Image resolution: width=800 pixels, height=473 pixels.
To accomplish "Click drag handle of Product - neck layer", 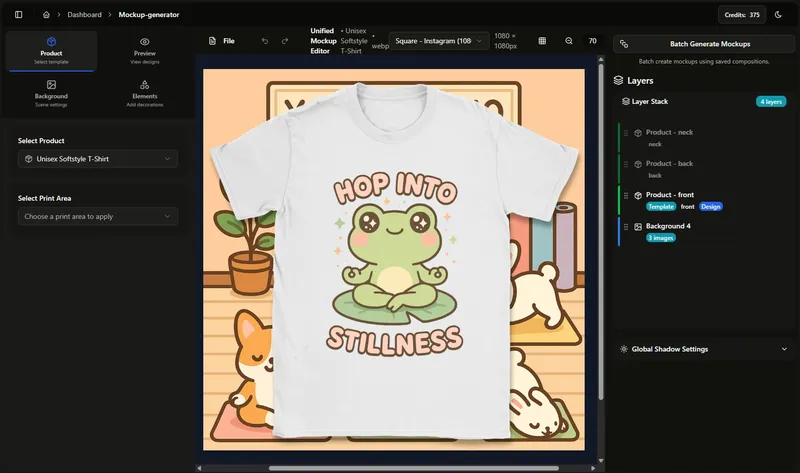I will coord(626,133).
